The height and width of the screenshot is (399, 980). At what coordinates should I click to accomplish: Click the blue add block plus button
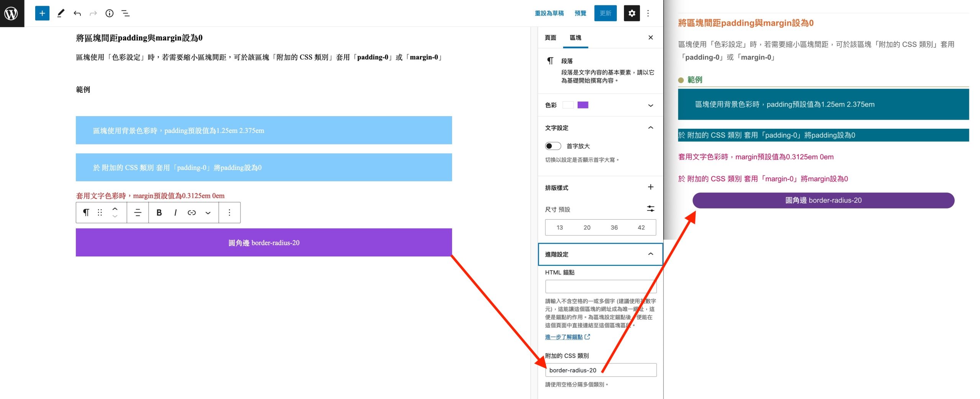42,13
